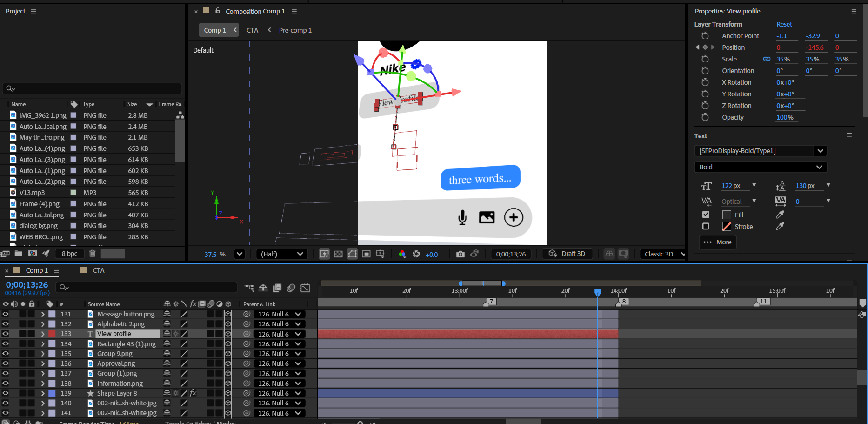Expand the View profile layer properties
Viewport: 868px width, 424px height.
click(x=43, y=334)
